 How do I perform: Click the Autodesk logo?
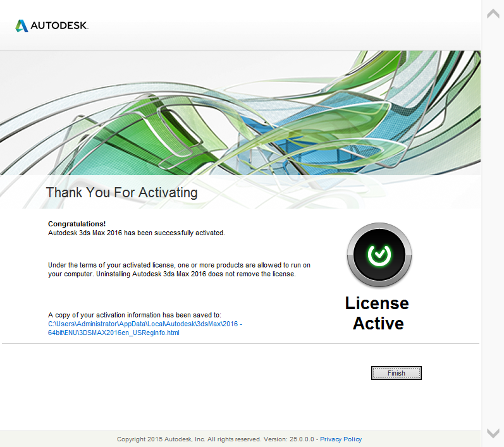(x=52, y=26)
